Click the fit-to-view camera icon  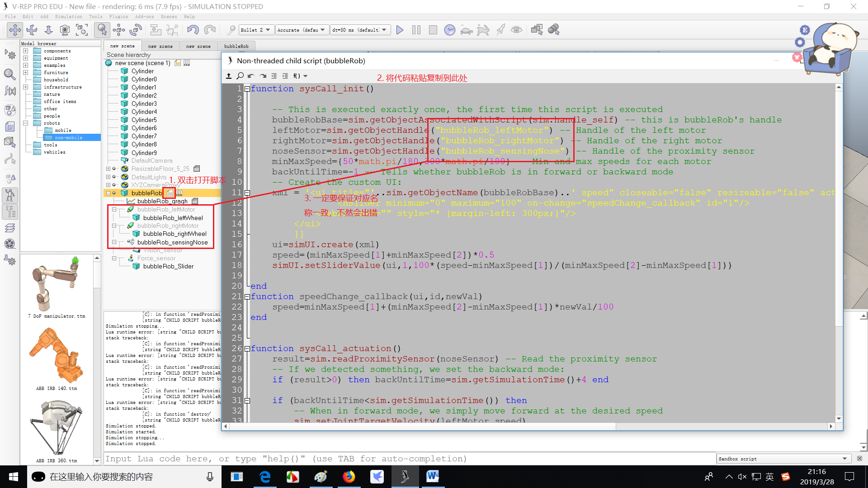(x=82, y=30)
